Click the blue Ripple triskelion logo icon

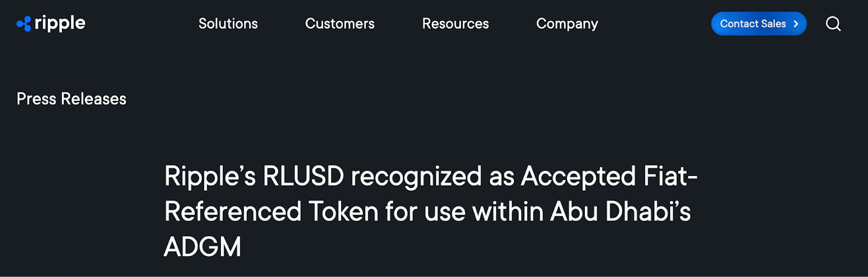[x=24, y=24]
